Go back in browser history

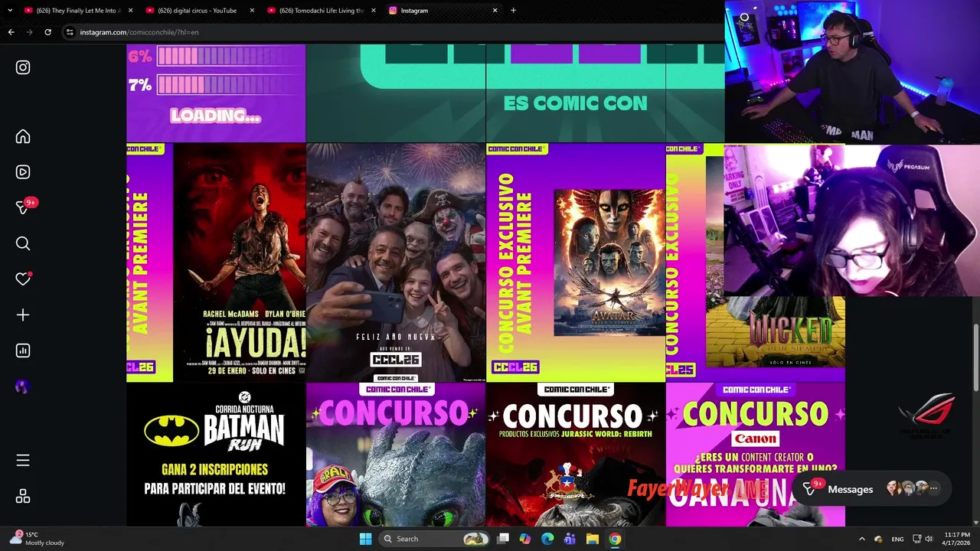pos(11,32)
